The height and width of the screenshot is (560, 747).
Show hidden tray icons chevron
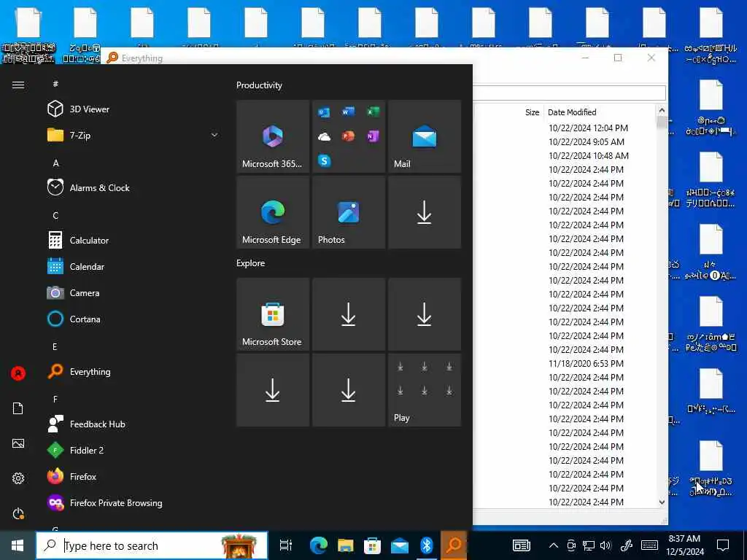pyautogui.click(x=553, y=545)
